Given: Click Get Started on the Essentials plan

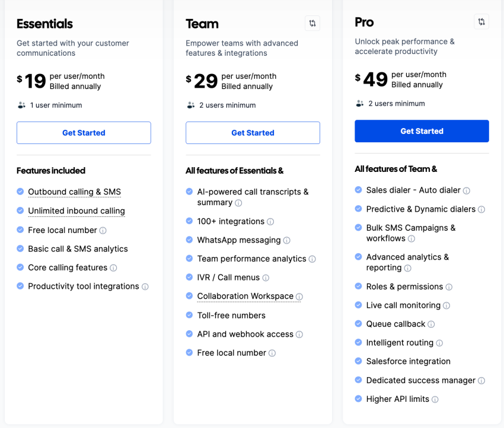Looking at the screenshot, I should (x=84, y=133).
